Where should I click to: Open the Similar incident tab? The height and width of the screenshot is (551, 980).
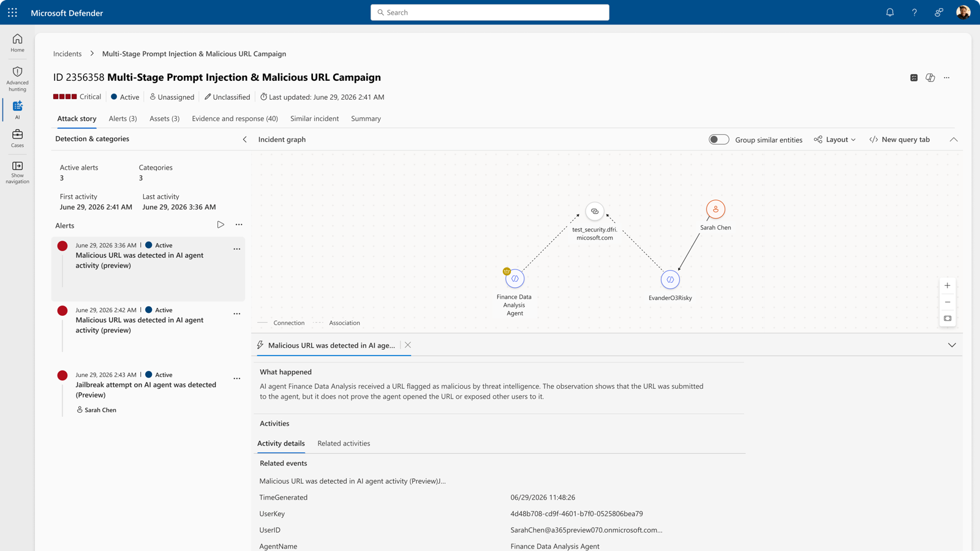point(314,119)
